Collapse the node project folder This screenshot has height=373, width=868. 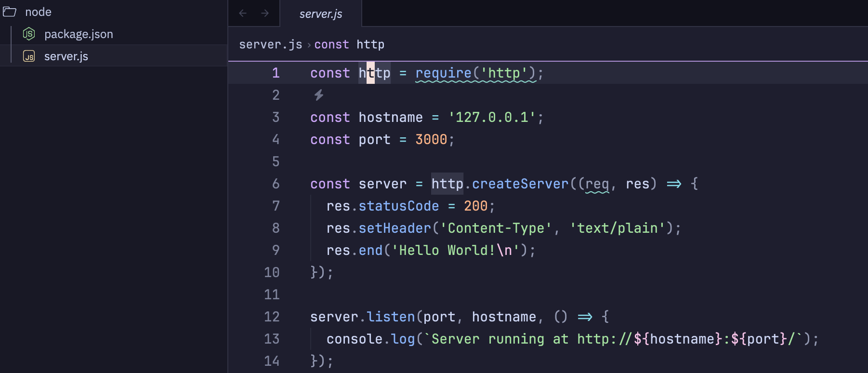click(114, 12)
